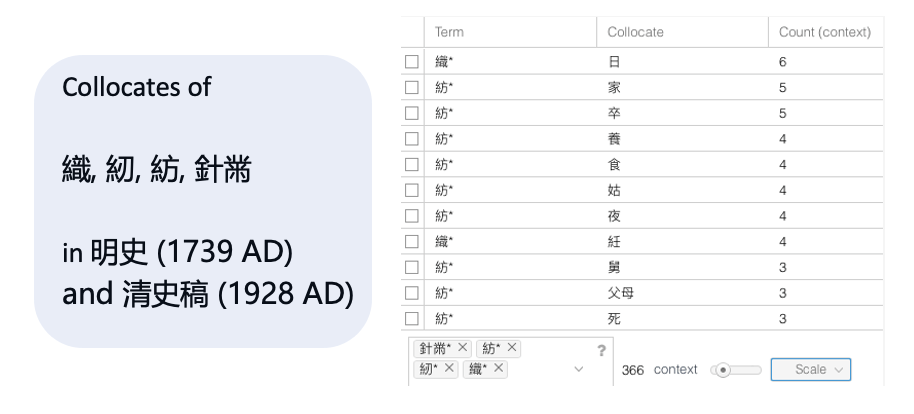Screen dimensions: 914x414
Task: Expand the search terms dropdown chevron
Action: click(x=579, y=370)
